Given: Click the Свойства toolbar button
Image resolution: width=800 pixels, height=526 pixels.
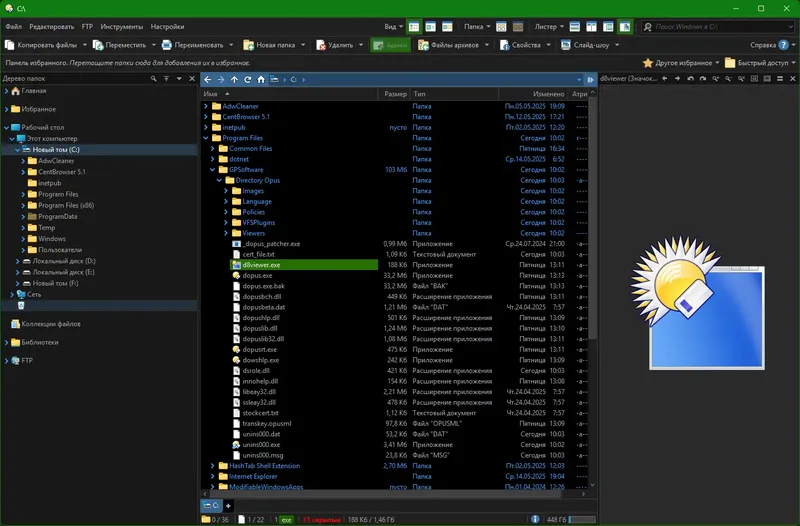Looking at the screenshot, I should [x=520, y=45].
